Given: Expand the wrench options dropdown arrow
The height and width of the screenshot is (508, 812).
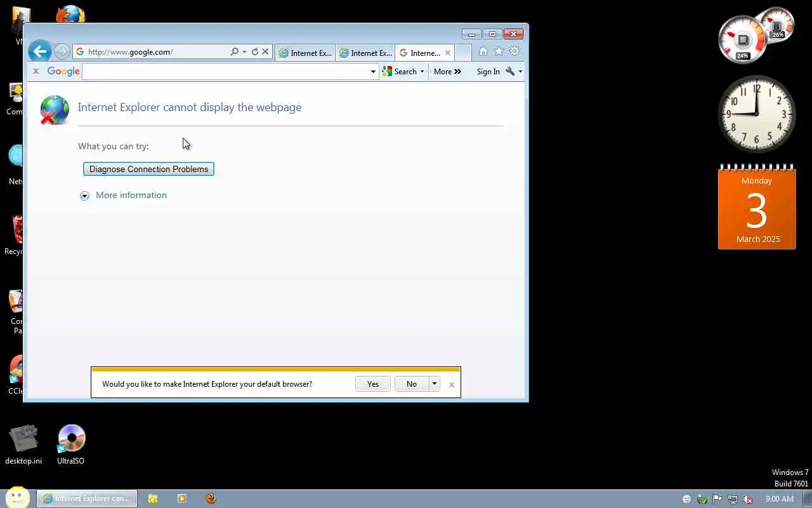Looking at the screenshot, I should coord(520,72).
